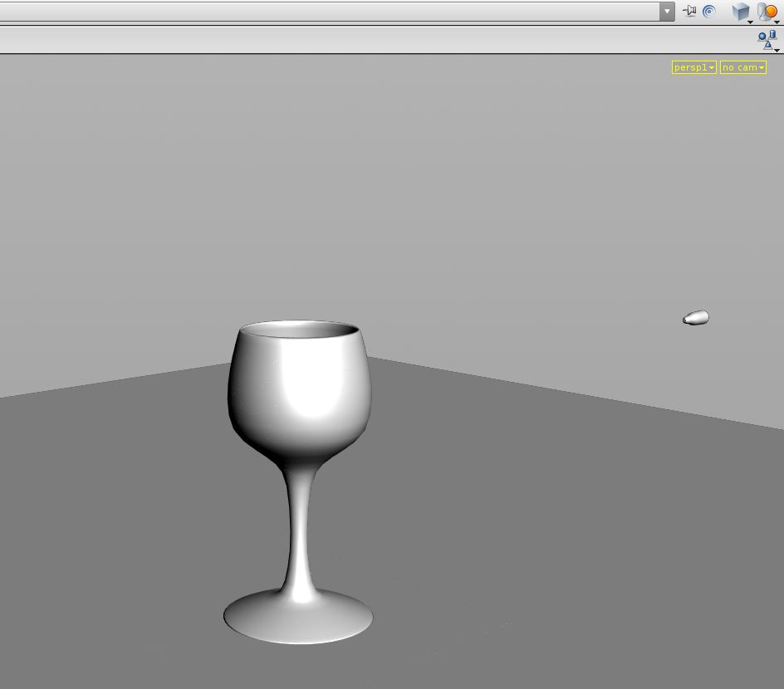Open the path field dropdown arrow

coord(667,11)
